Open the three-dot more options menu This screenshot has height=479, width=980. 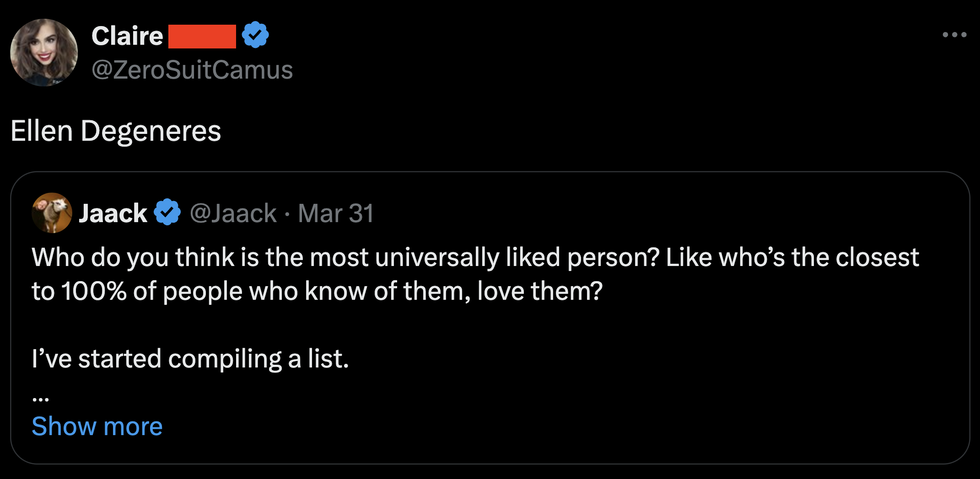[x=954, y=35]
